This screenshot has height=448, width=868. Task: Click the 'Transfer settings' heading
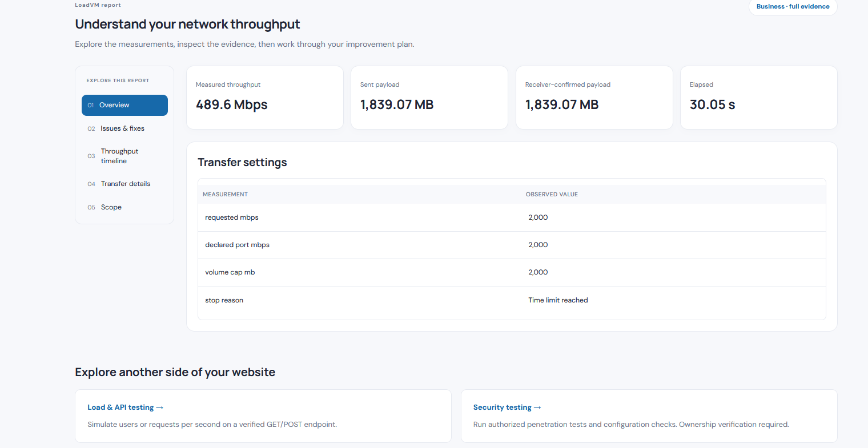(242, 162)
